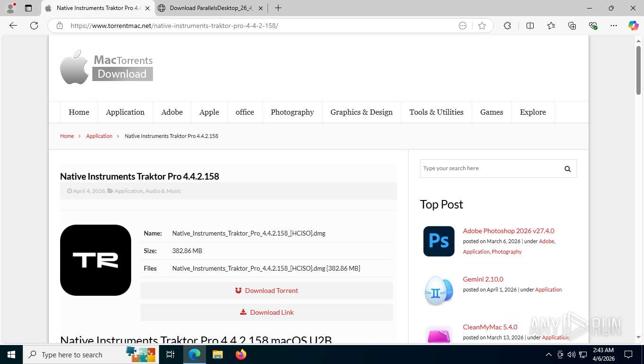Viewport: 644px width, 364px height.
Task: Click the volume speaker tray icon
Action: [571, 355]
